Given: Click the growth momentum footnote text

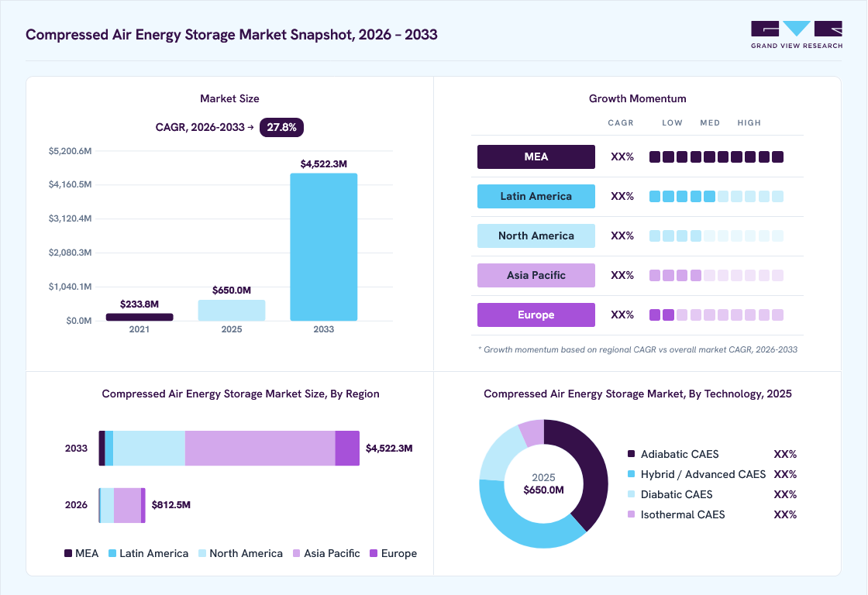Looking at the screenshot, I should pyautogui.click(x=638, y=349).
